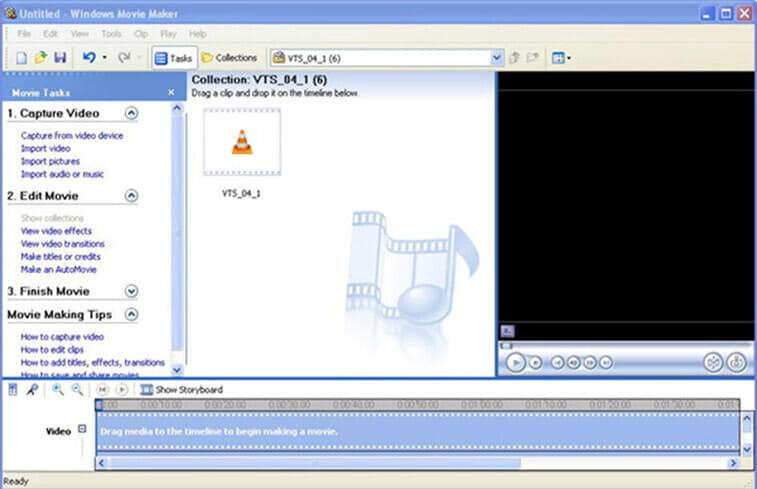Go up one collection level icon

[515, 58]
